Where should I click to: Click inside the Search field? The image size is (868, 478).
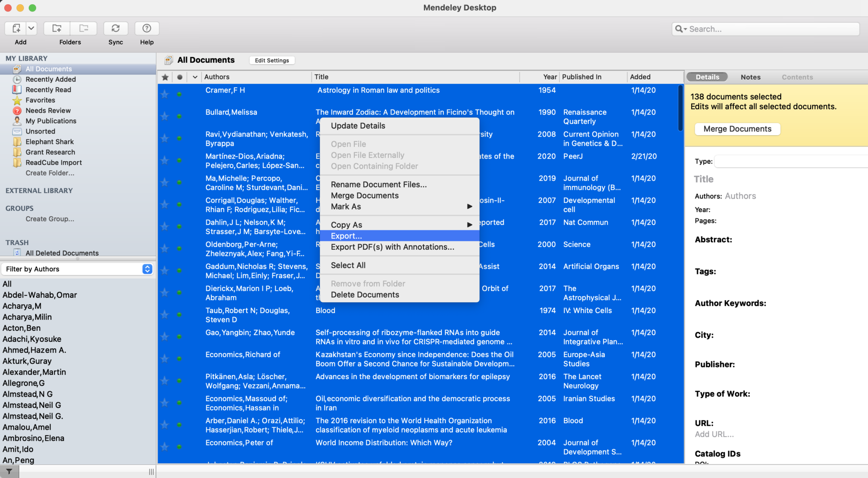(766, 28)
